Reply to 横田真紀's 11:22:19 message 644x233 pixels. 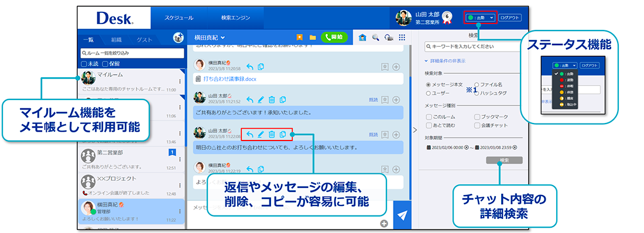coord(249,169)
